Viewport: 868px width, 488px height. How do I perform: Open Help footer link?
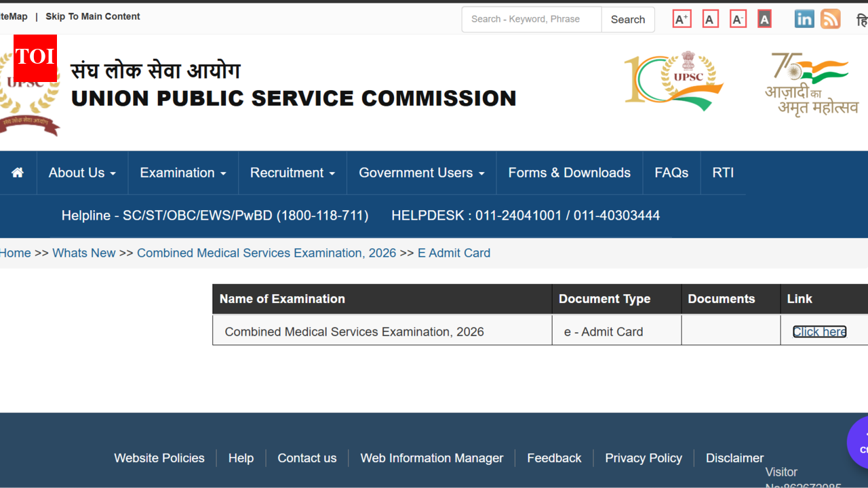(x=241, y=458)
